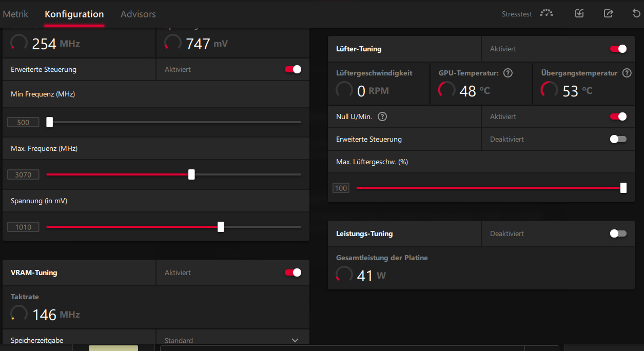Image resolution: width=644 pixels, height=351 pixels.
Task: Open the Metrik tab
Action: [x=15, y=14]
